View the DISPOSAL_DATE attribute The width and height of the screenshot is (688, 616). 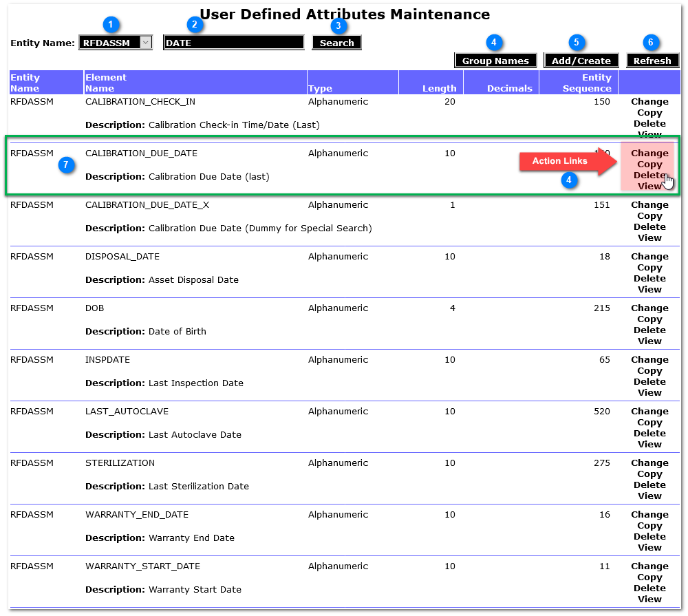click(649, 289)
